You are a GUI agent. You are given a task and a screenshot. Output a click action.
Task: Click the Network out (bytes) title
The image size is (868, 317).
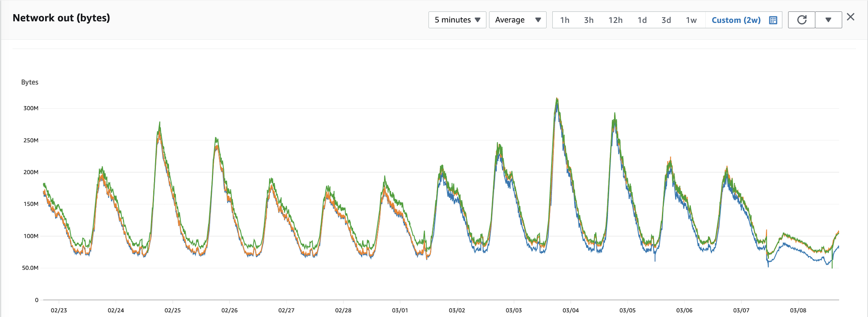61,18
